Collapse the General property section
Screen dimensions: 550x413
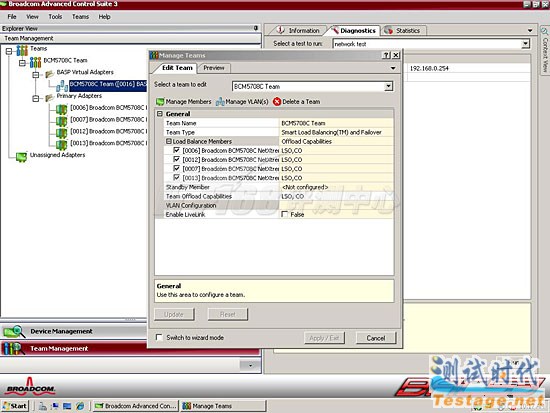(x=160, y=114)
